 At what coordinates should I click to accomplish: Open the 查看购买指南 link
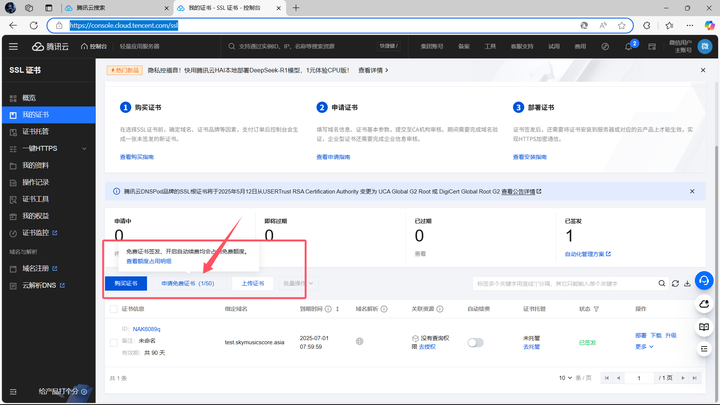[x=137, y=157]
